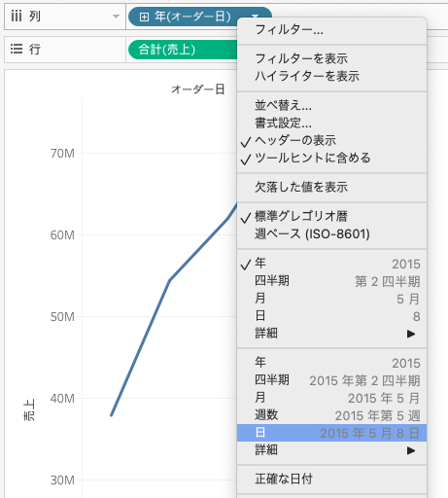Click the rows shelf icon next to 行
The height and width of the screenshot is (498, 448).
click(17, 49)
